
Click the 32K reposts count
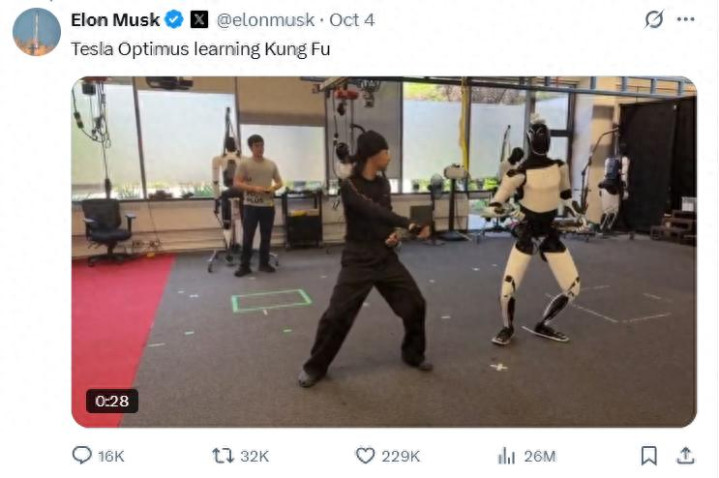coord(254,456)
